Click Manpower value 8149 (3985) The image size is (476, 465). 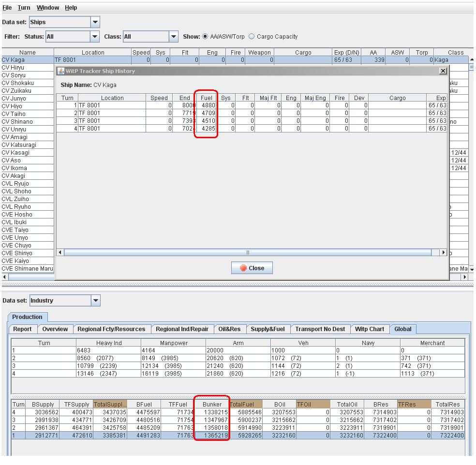(x=173, y=358)
